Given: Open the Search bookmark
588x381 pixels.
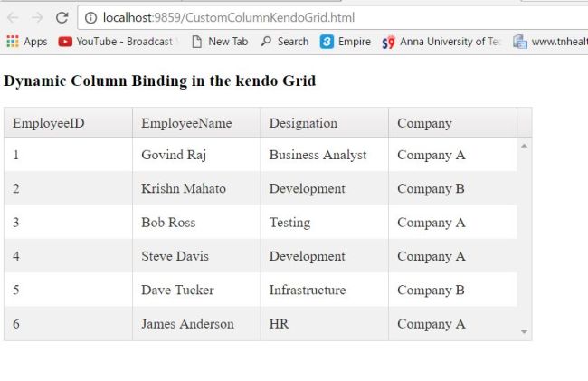Looking at the screenshot, I should coord(285,42).
